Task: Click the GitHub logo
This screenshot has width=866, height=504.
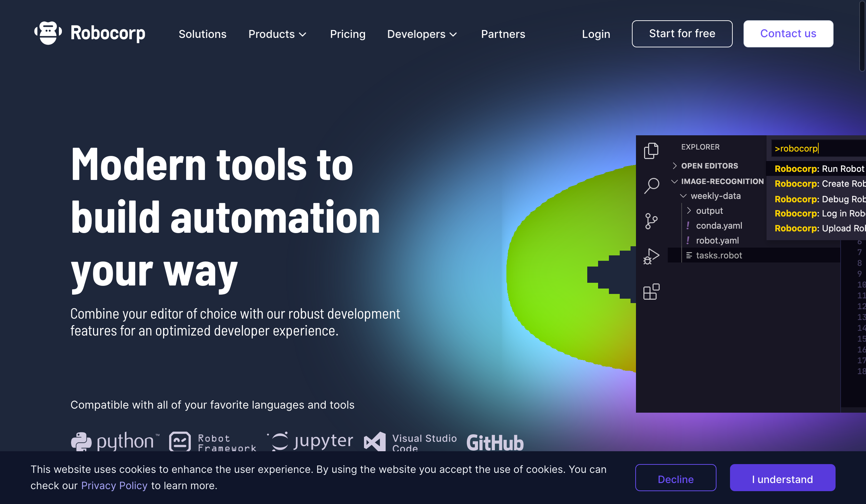Action: (x=495, y=442)
